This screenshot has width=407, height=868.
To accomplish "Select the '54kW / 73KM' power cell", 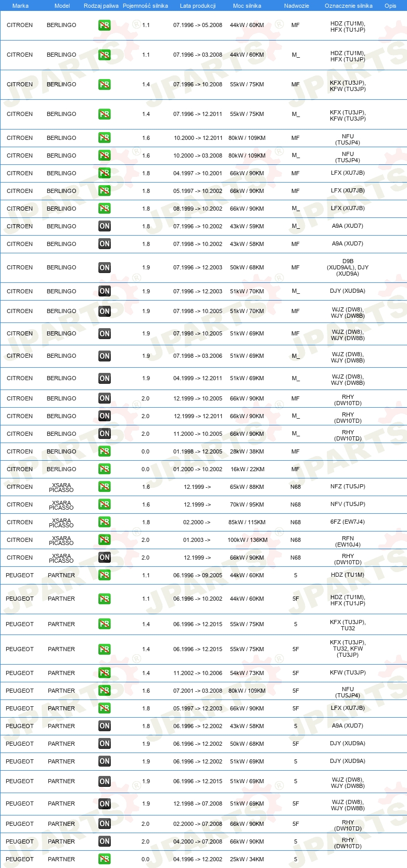I will pos(247,673).
